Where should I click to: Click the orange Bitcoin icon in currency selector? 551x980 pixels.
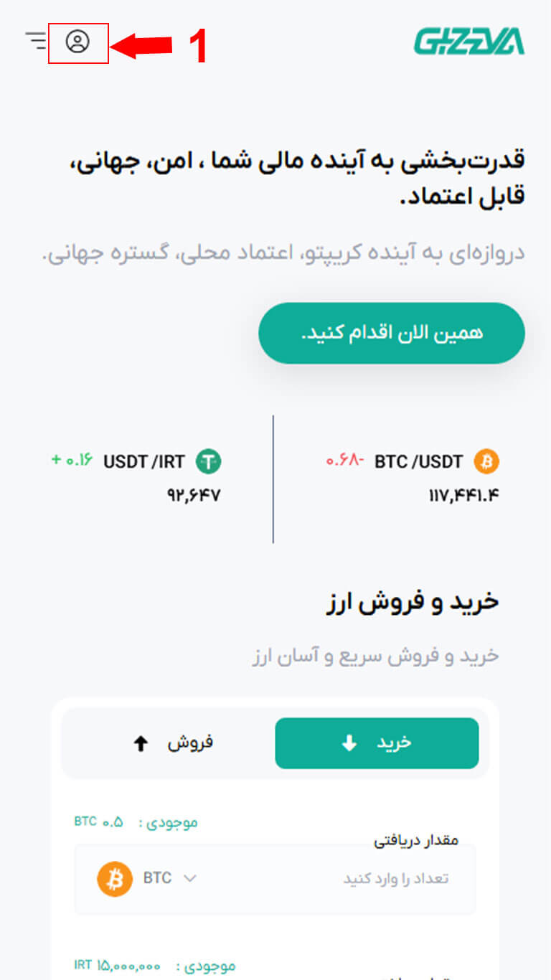click(115, 879)
